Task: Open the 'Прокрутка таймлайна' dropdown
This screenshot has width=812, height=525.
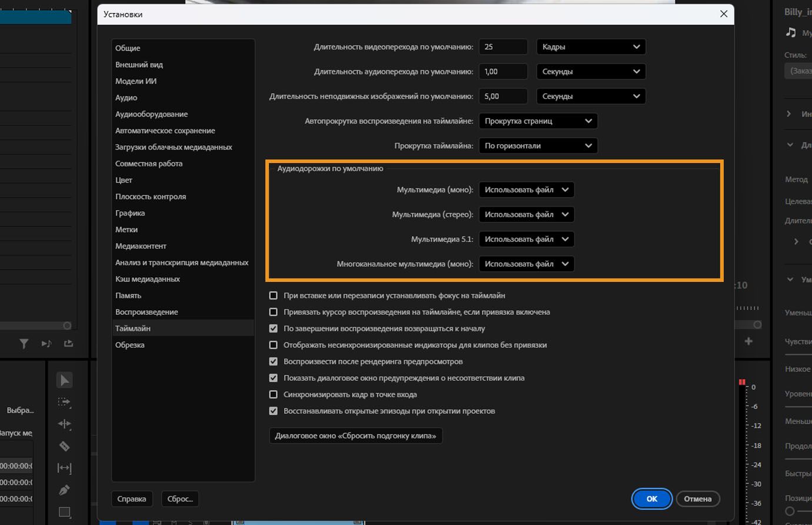Action: click(x=537, y=145)
